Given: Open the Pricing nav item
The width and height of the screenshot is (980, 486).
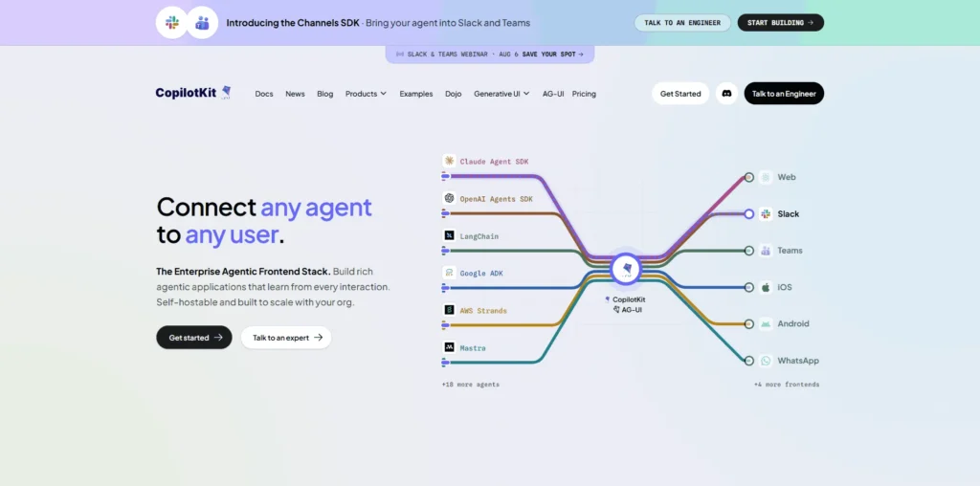Looking at the screenshot, I should (x=584, y=94).
